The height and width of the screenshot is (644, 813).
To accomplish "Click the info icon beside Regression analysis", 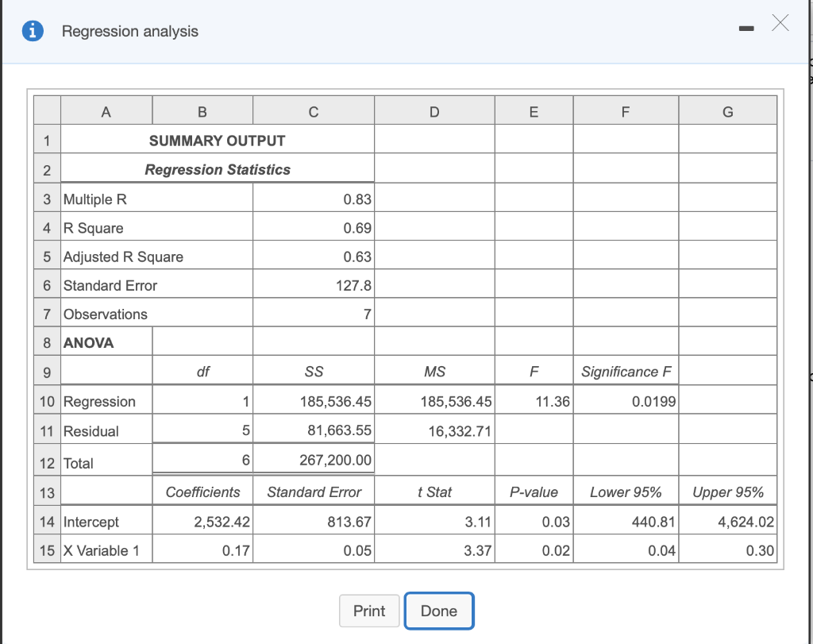I will 33,31.
